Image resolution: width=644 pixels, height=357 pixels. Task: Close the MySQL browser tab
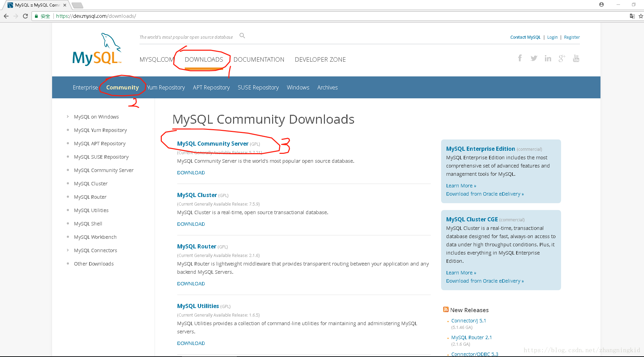click(x=65, y=5)
